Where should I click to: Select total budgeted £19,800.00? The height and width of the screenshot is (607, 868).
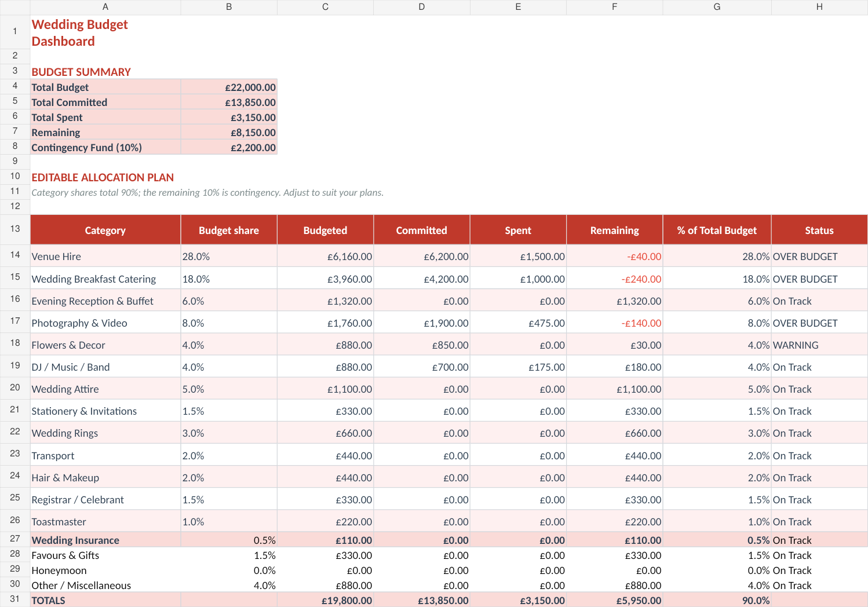tap(325, 600)
